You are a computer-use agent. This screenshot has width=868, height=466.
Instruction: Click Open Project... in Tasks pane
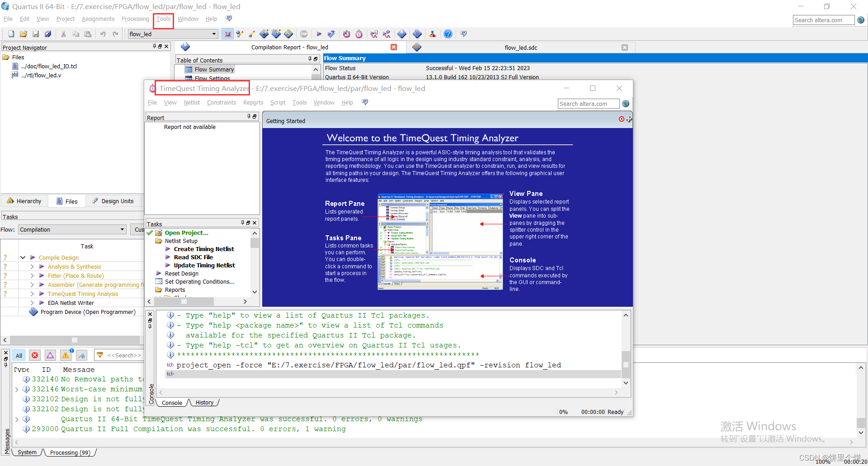(x=186, y=233)
